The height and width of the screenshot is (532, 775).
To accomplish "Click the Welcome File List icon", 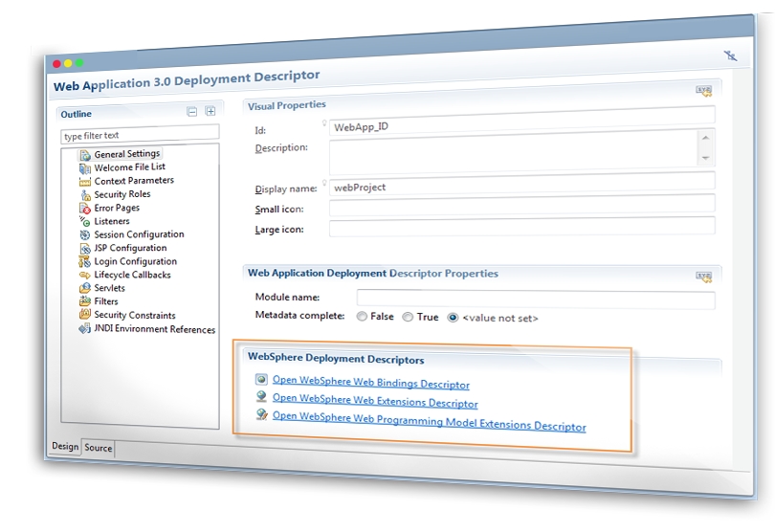I will 85,169.
